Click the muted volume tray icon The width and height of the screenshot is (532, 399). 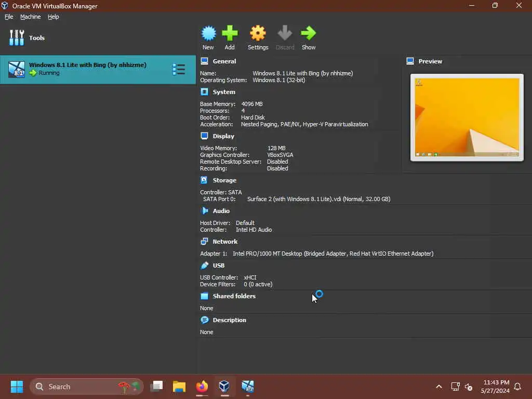[x=469, y=387]
